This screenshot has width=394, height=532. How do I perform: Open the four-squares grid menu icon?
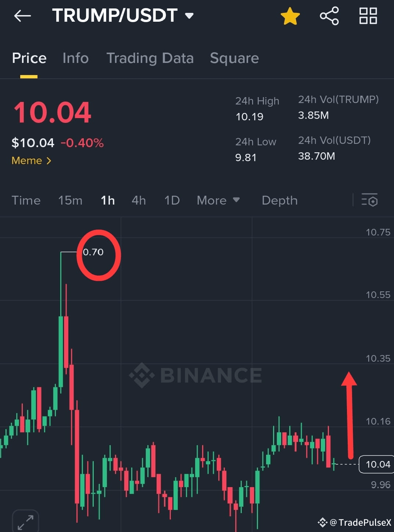(x=368, y=16)
